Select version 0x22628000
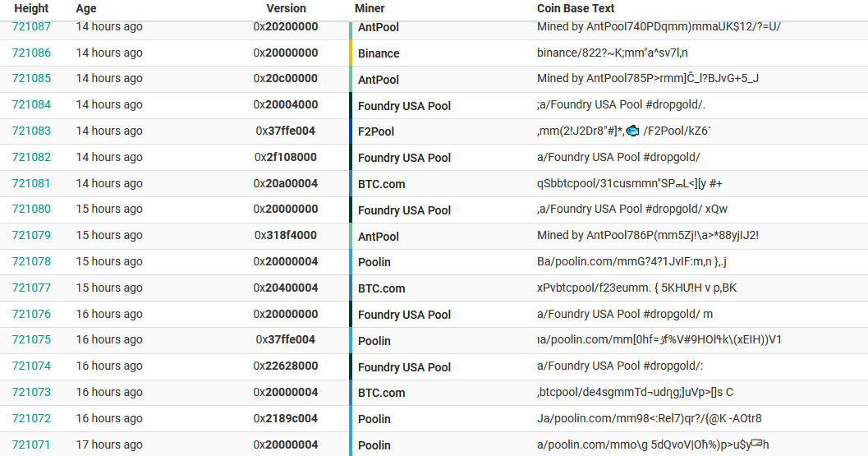This screenshot has height=456, width=868. 286,366
